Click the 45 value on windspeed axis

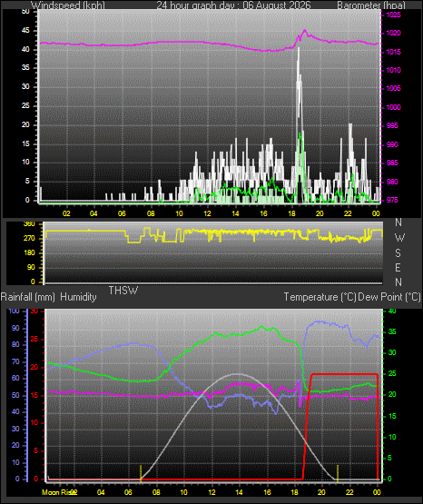point(25,31)
